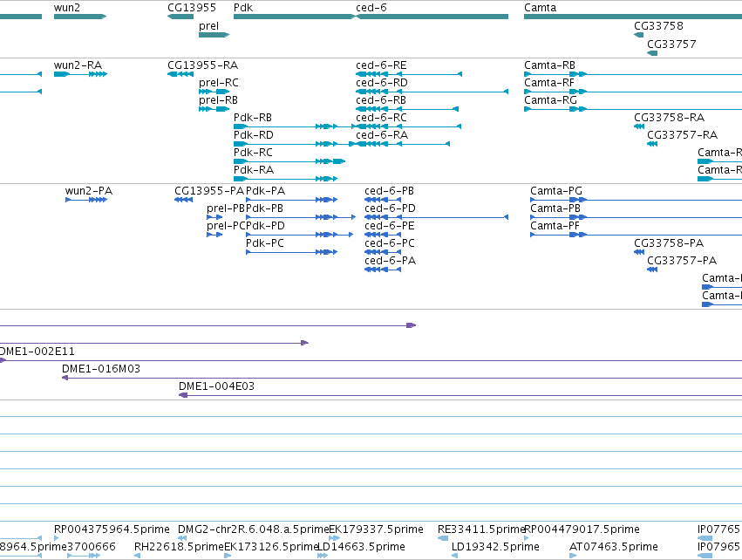Select the Pdk-RD transcript label
Image resolution: width=742 pixels, height=560 pixels.
coord(253,135)
